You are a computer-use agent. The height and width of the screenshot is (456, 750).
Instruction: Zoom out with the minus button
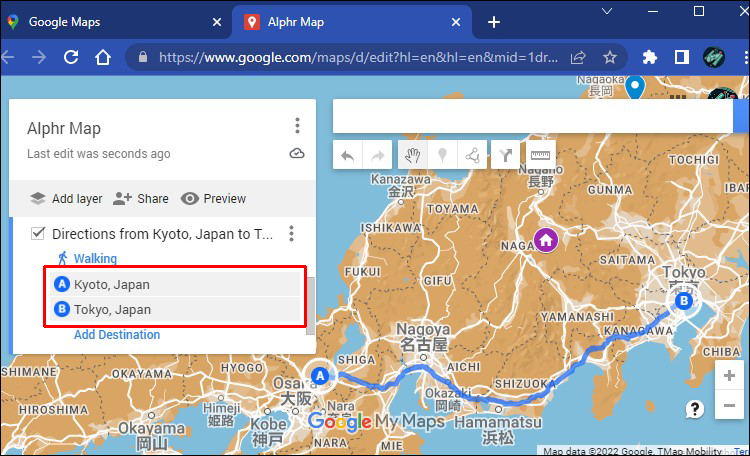tap(729, 406)
